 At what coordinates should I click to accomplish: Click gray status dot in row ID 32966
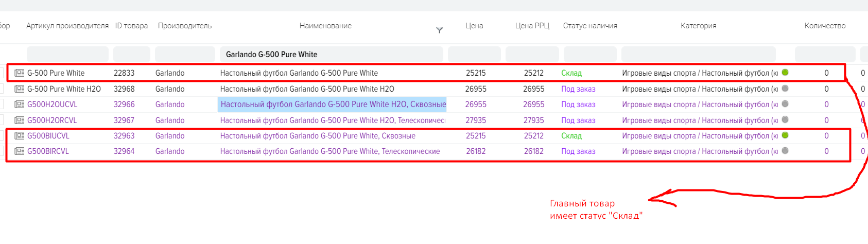pos(785,104)
